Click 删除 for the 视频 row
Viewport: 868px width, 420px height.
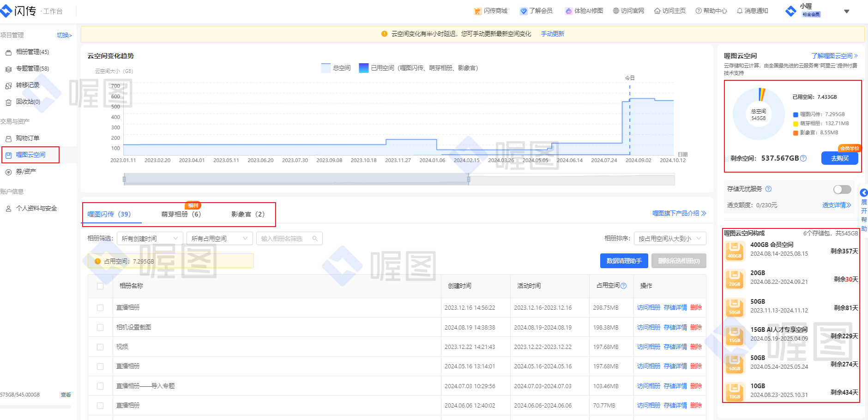point(696,347)
